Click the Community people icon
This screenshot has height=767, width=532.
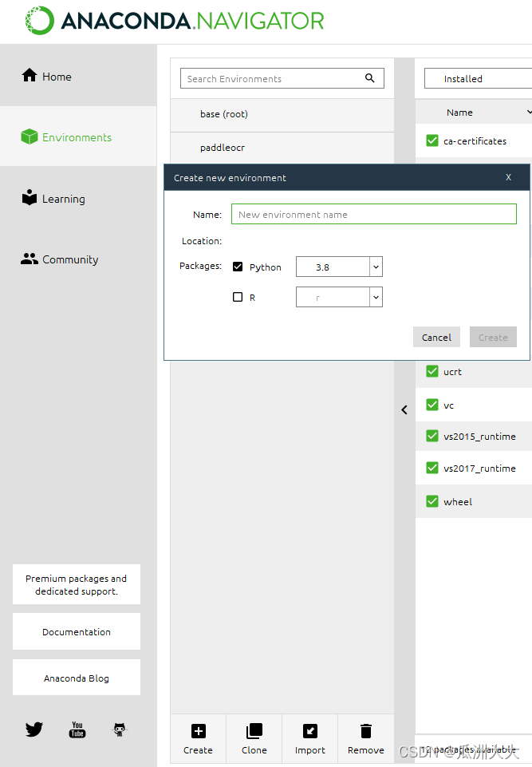coord(30,259)
